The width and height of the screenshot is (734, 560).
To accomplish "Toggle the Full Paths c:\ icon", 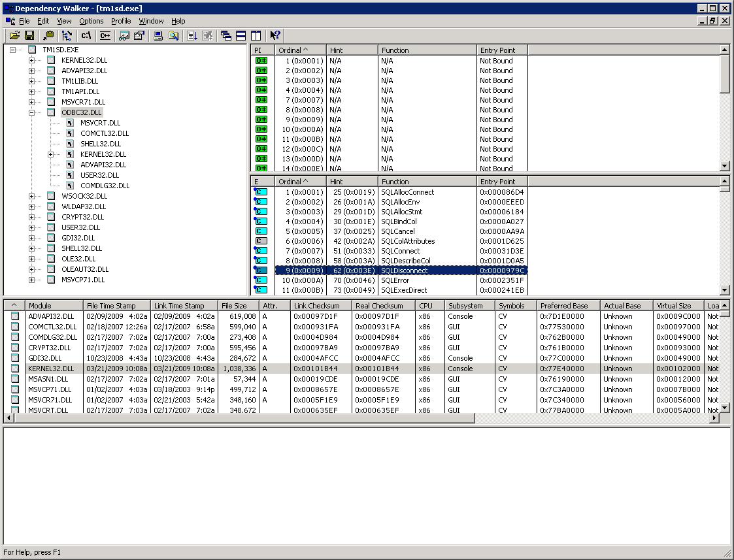I will coord(86,35).
